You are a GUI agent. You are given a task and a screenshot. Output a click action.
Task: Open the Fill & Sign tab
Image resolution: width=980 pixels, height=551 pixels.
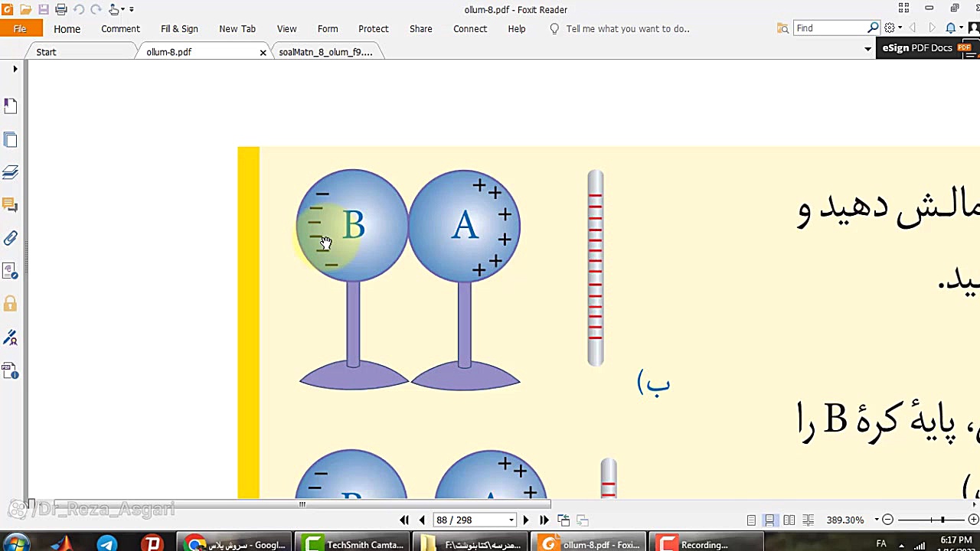tap(179, 29)
